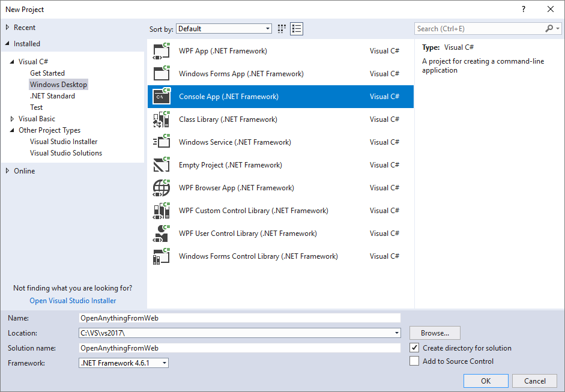Click the Solution name input field

(x=240, y=348)
